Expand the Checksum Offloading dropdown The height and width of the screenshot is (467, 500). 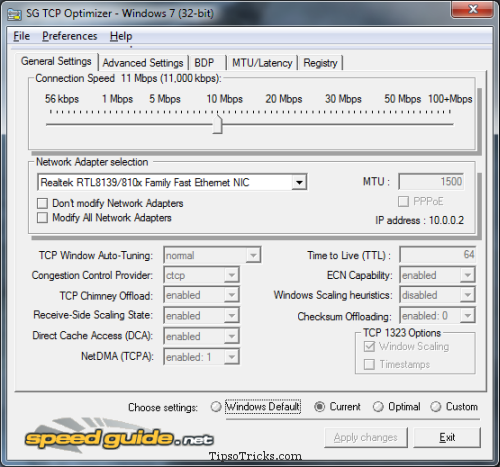(x=467, y=315)
